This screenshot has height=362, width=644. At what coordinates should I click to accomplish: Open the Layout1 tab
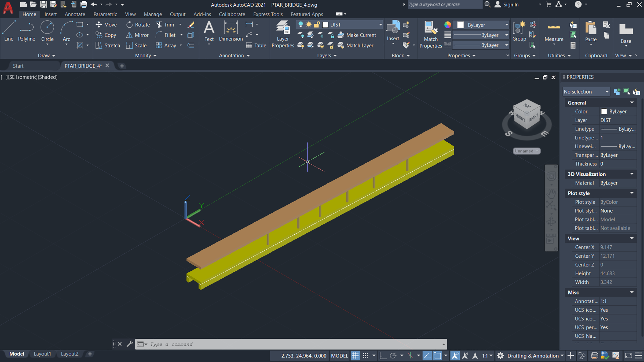point(42,354)
